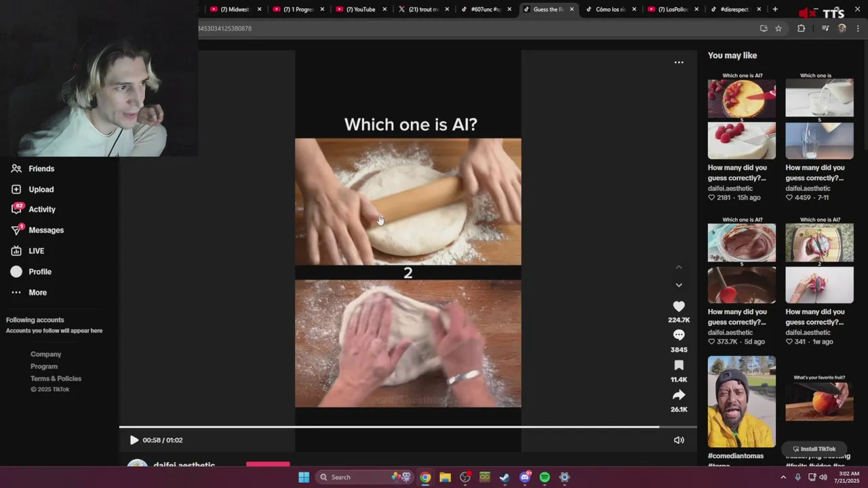868x488 pixels.
Task: Open comments on the video
Action: (x=679, y=335)
